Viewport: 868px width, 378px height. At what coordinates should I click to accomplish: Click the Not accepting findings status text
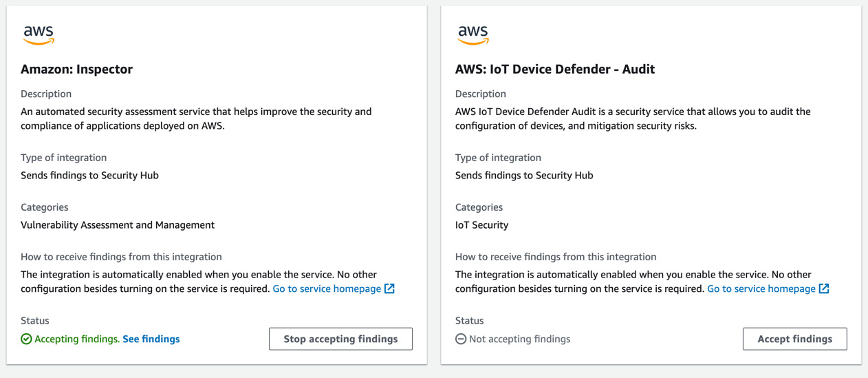click(519, 339)
